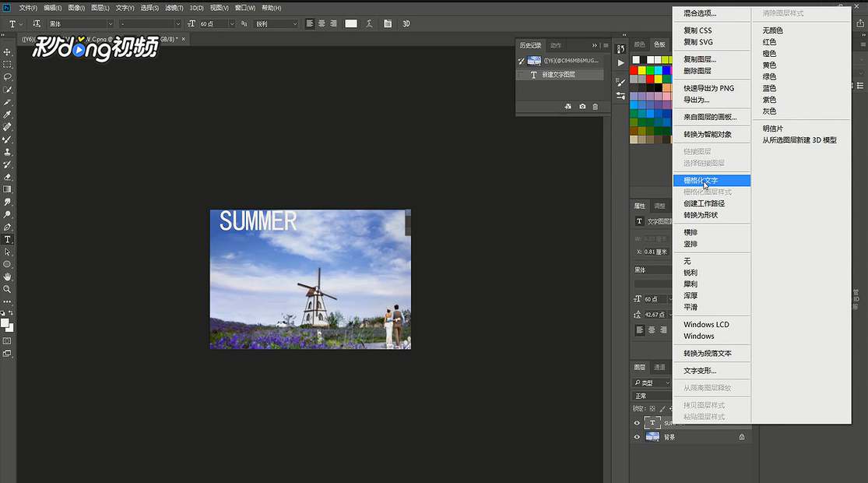This screenshot has height=483, width=868.
Task: Select the Lasso tool
Action: tap(7, 77)
